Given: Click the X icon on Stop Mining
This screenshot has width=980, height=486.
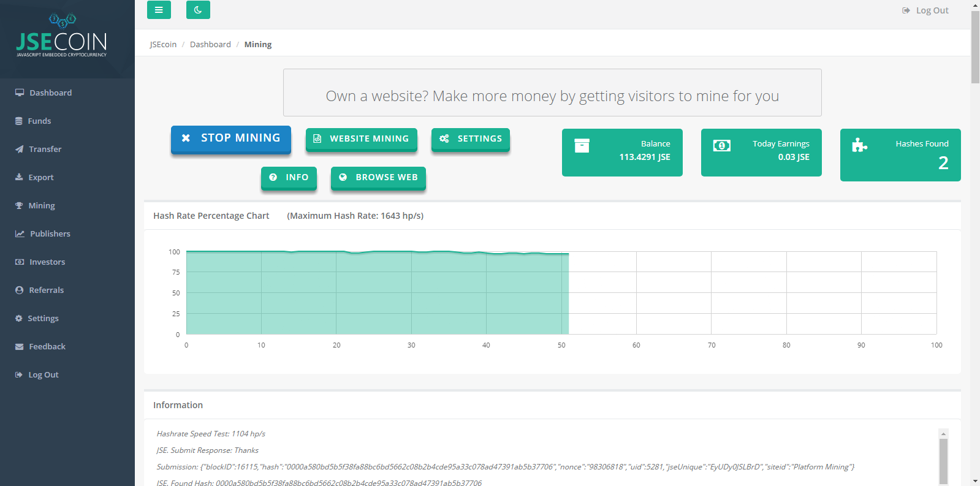Looking at the screenshot, I should click(186, 139).
